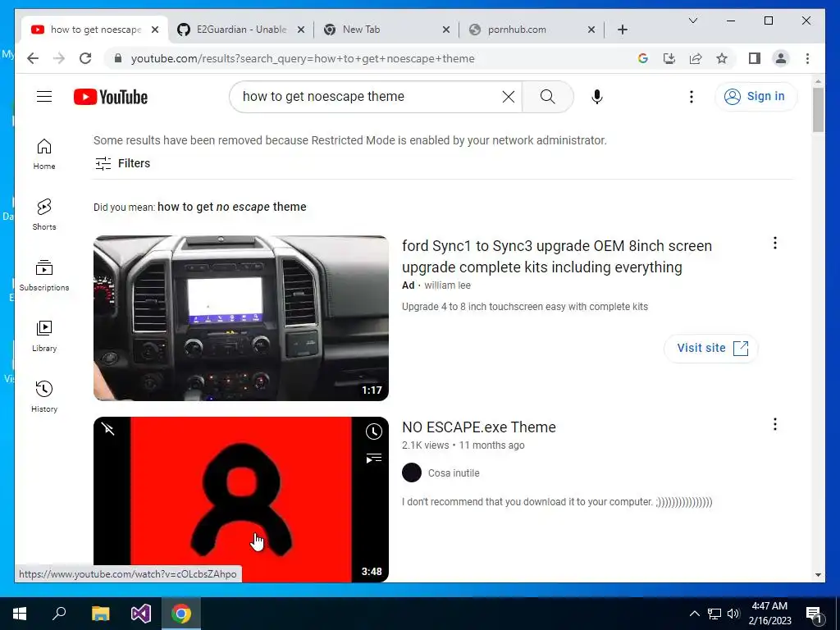Share this page icon in address bar

(696, 58)
